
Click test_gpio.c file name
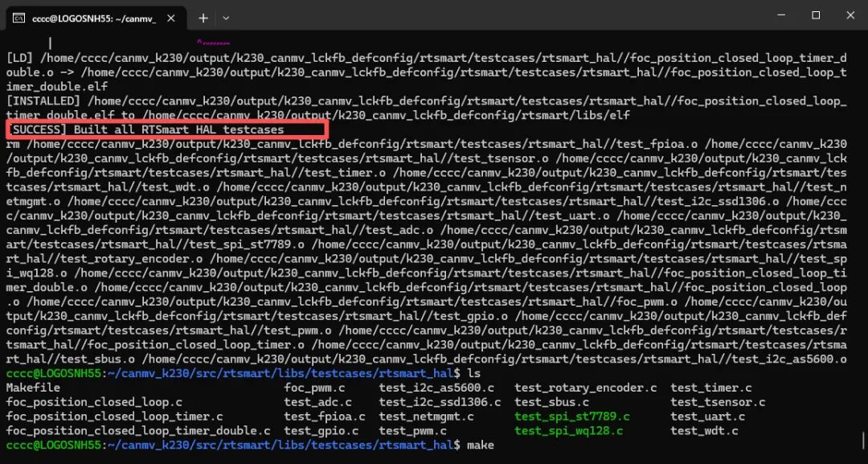tap(321, 431)
